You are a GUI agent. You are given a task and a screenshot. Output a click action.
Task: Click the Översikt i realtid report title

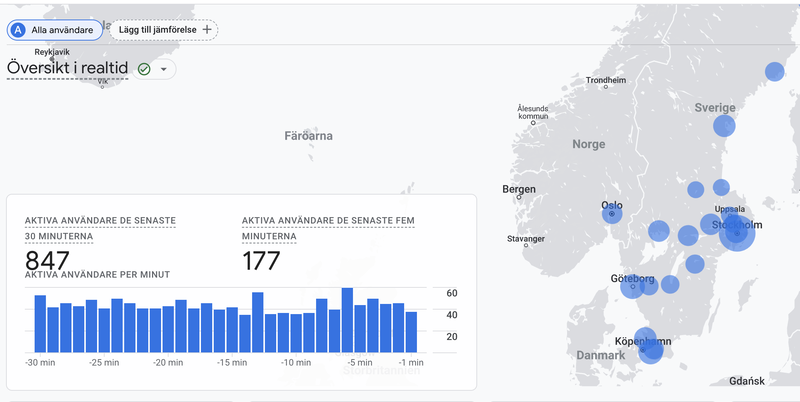coord(67,68)
